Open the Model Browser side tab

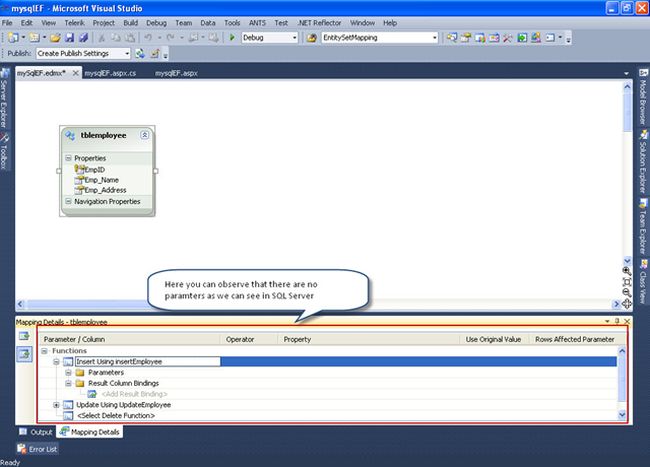pyautogui.click(x=643, y=97)
